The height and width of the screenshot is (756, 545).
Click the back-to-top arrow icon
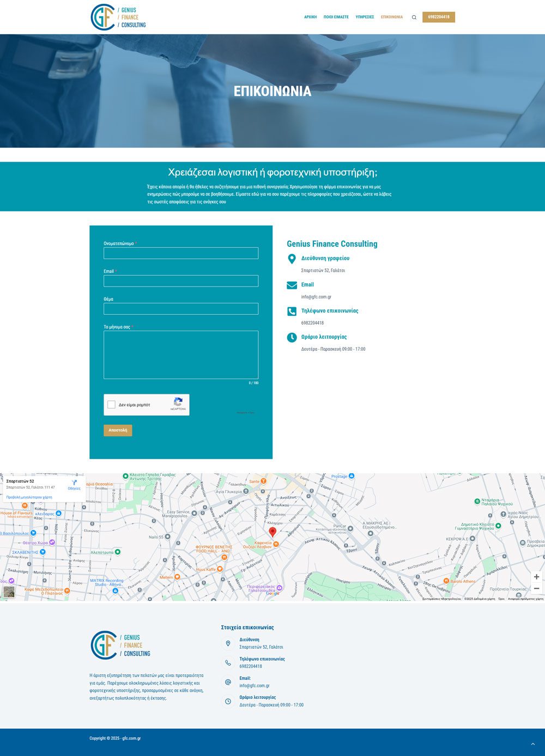[533, 744]
